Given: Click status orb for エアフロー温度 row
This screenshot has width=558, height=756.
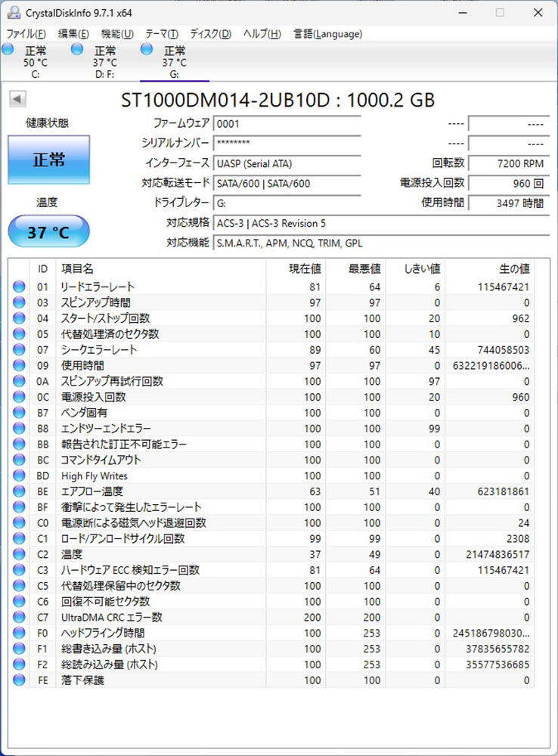Looking at the screenshot, I should 19,491.
